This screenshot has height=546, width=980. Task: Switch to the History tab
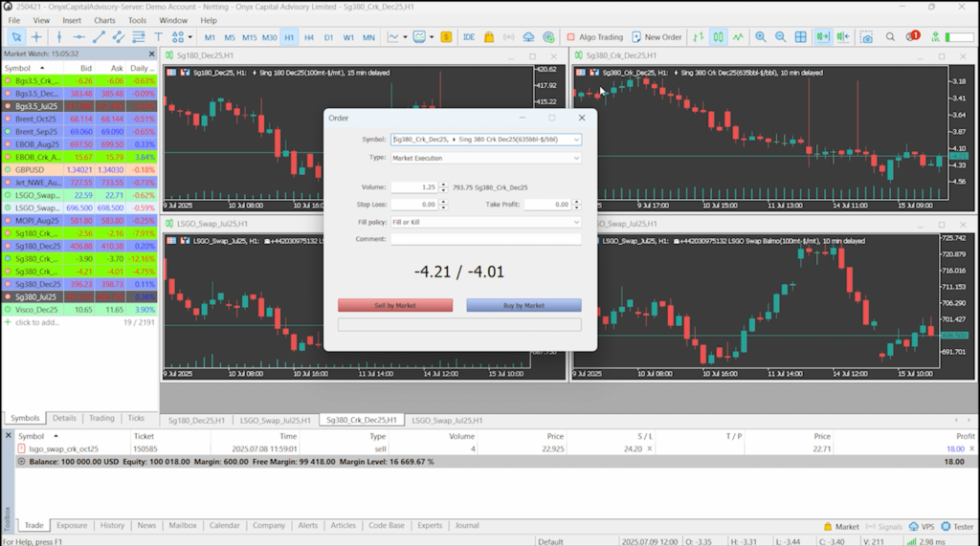point(112,525)
